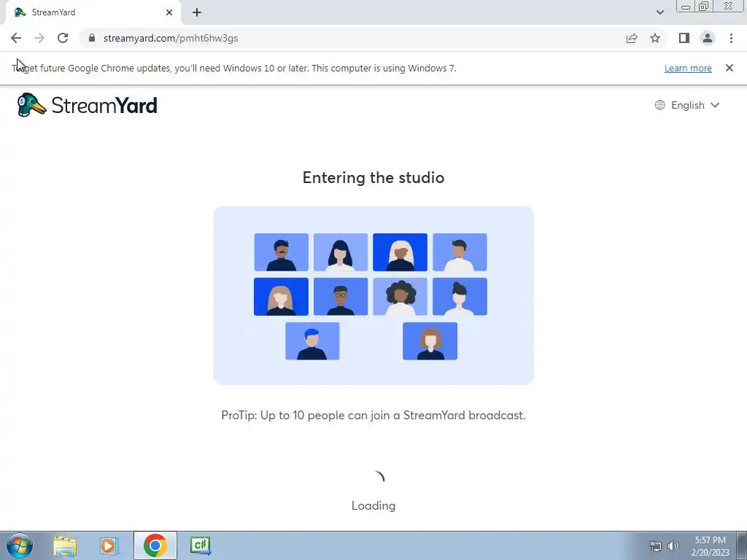
Task: Click the forward navigation arrow
Action: [x=39, y=38]
